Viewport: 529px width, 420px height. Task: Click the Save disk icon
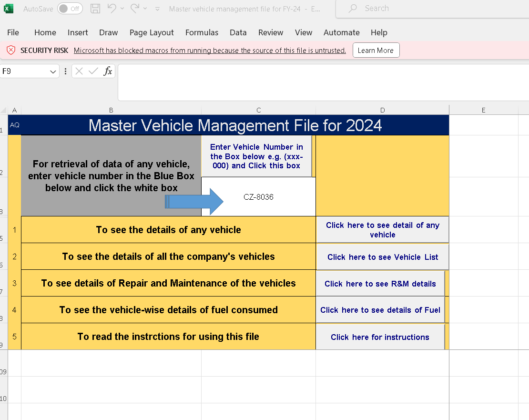click(95, 9)
